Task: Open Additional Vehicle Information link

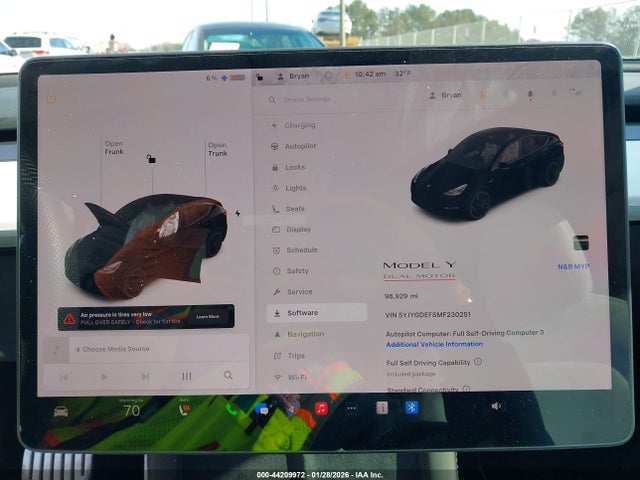Action: [x=434, y=344]
